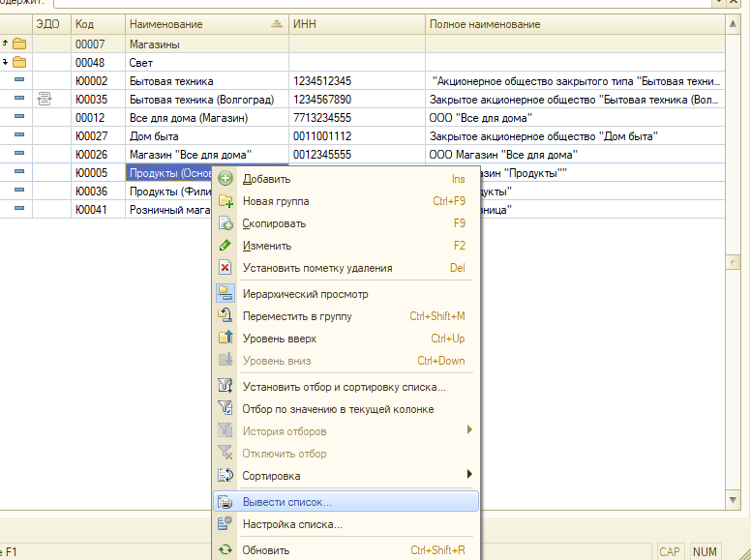This screenshot has height=560, width=751.
Task: Click the list scrollbar up arrow
Action: [733, 24]
